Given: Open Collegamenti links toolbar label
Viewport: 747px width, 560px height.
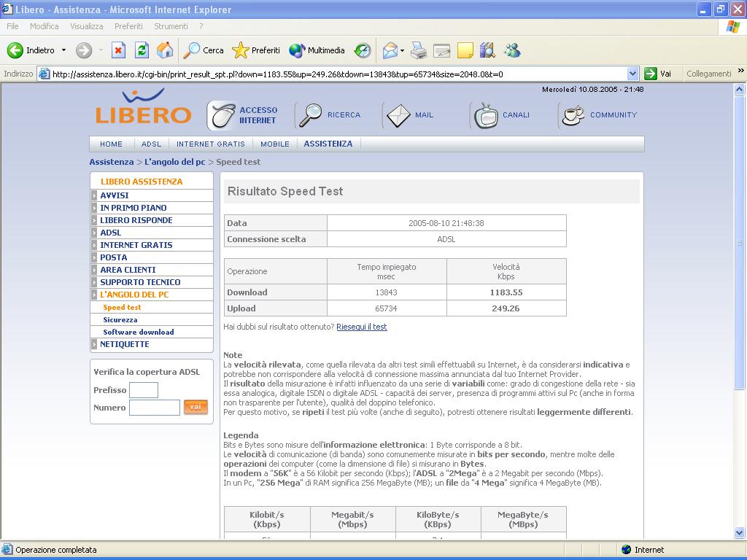Looking at the screenshot, I should 709,74.
